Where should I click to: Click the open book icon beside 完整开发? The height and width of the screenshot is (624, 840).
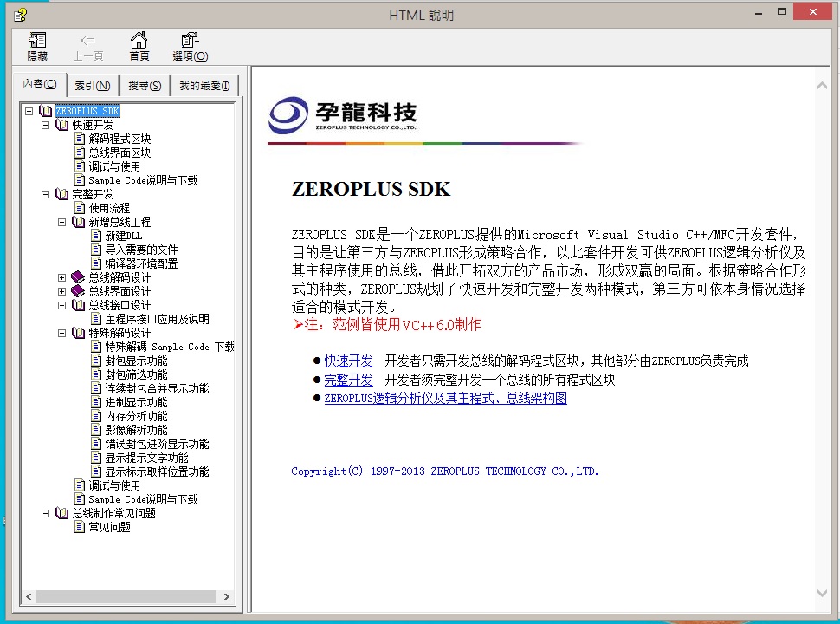(x=62, y=194)
